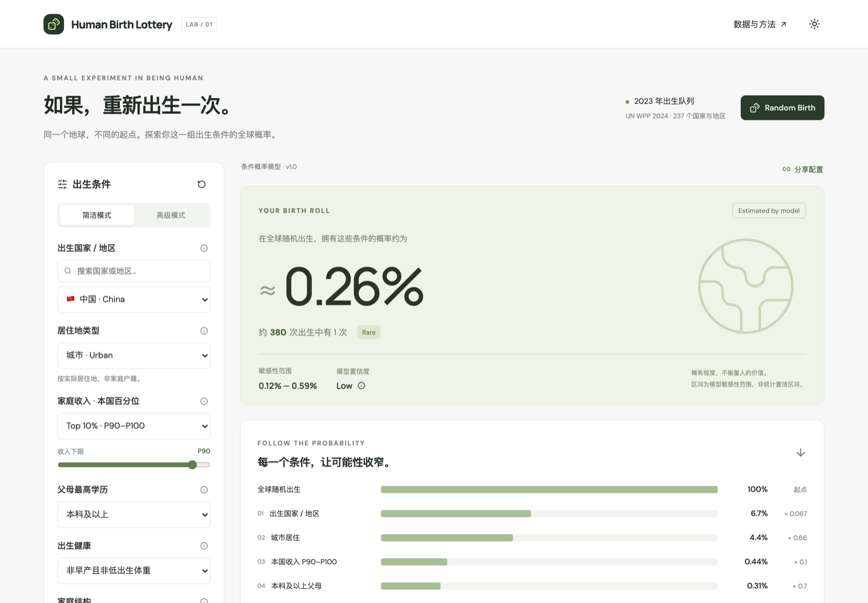This screenshot has height=603, width=868.
Task: Click the down arrow in Follow the Probability
Action: point(800,453)
